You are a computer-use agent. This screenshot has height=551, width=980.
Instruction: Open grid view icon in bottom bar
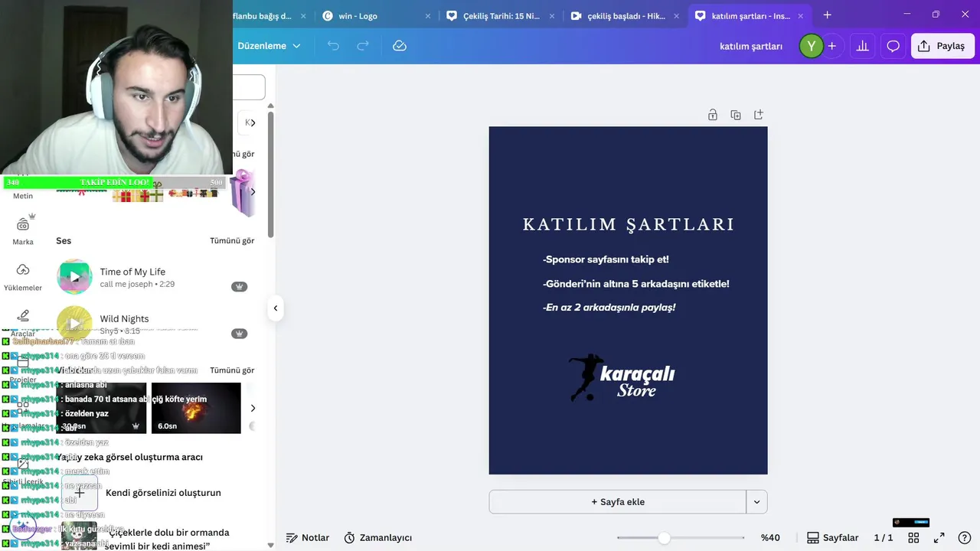913,538
